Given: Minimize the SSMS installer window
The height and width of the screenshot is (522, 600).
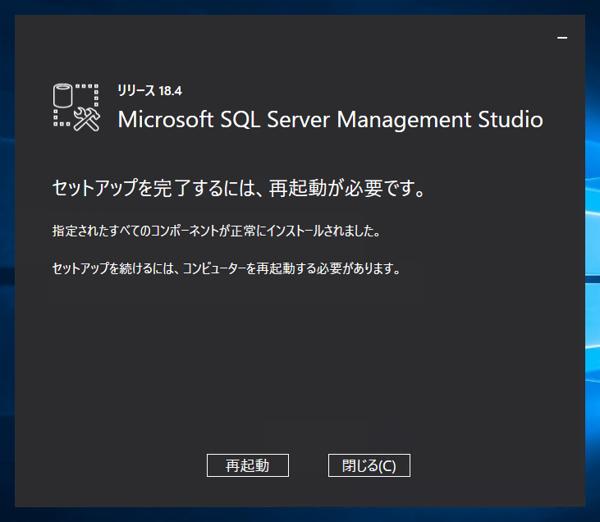Looking at the screenshot, I should pos(562,38).
